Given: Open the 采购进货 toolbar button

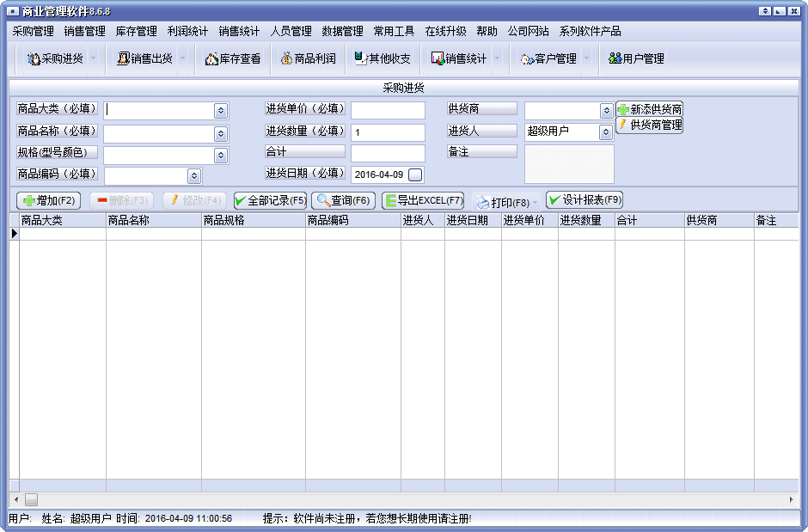Looking at the screenshot, I should (55, 58).
